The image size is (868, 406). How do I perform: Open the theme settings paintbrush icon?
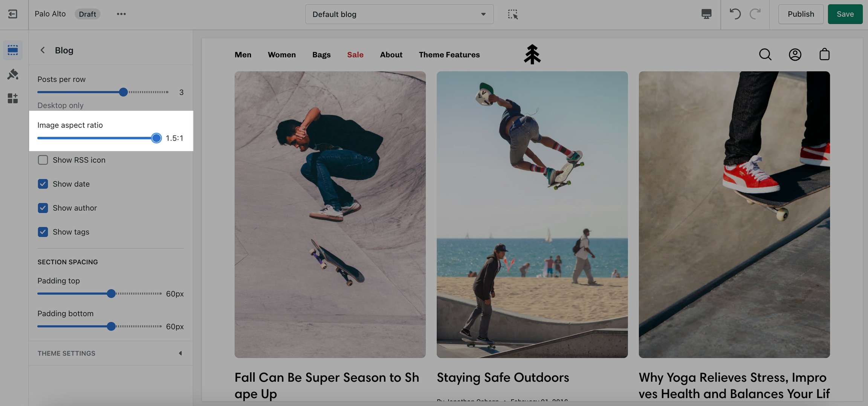click(13, 74)
